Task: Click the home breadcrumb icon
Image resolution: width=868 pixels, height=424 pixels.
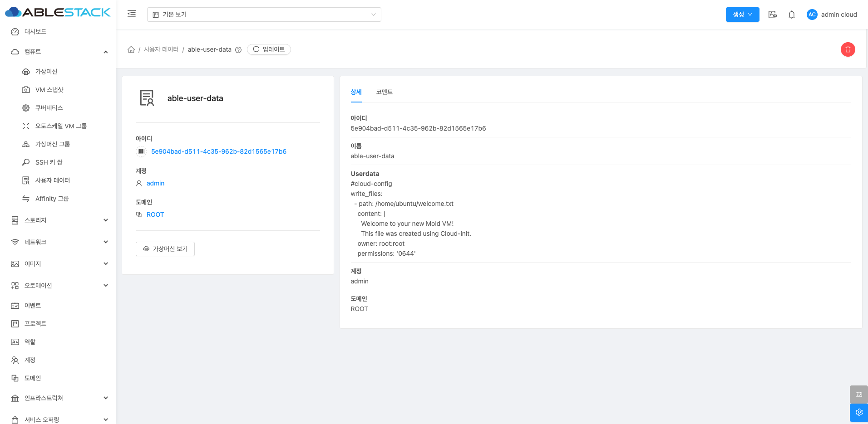Action: pos(131,49)
